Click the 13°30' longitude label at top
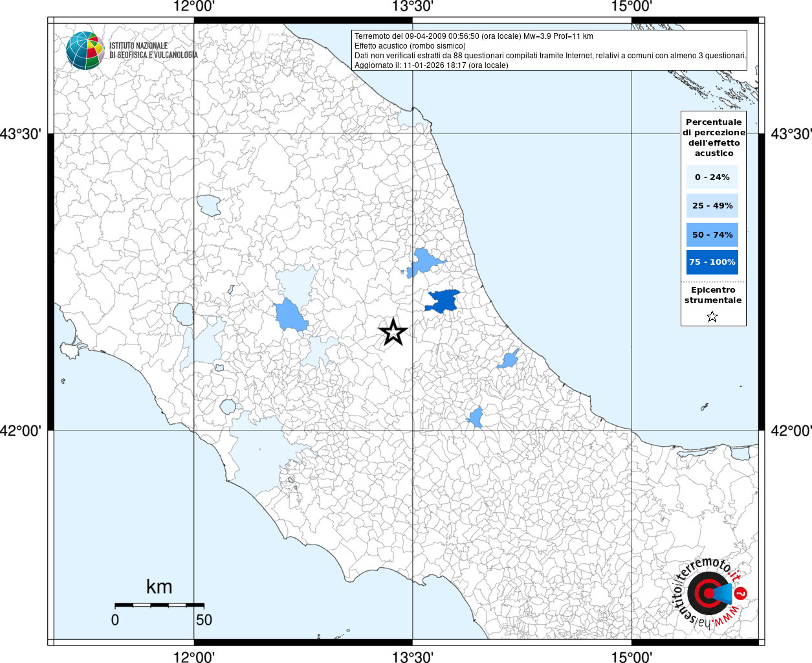 click(413, 6)
